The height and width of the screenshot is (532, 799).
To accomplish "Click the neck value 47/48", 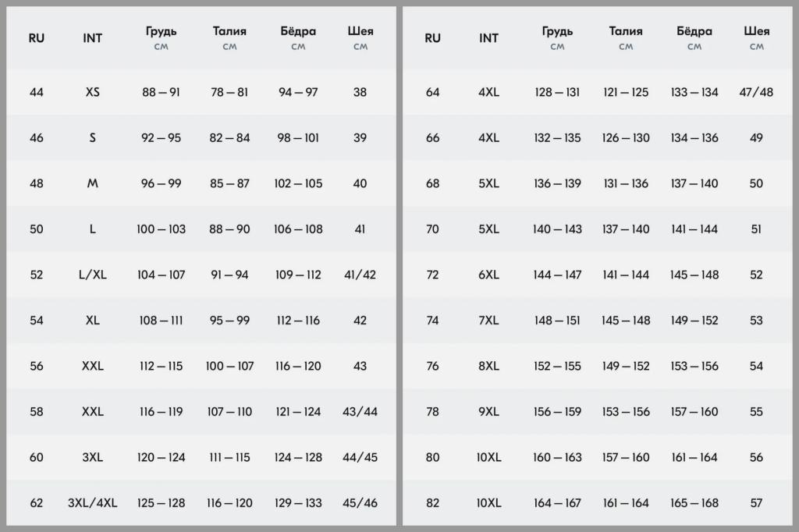I will [756, 92].
